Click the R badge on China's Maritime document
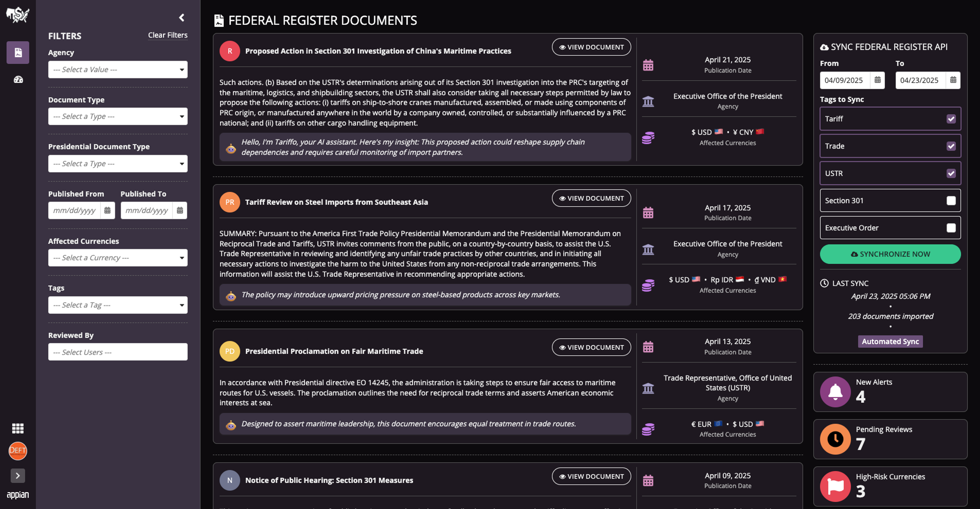The width and height of the screenshot is (980, 509). [230, 51]
